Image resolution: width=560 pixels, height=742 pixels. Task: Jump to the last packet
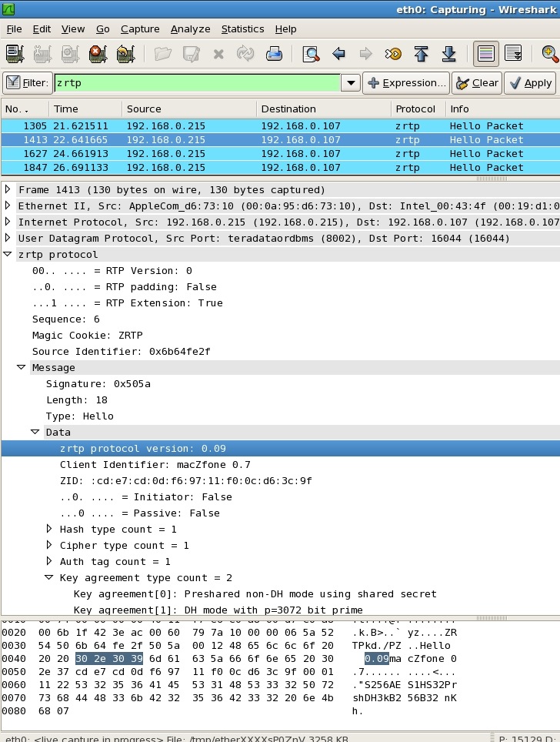[448, 54]
